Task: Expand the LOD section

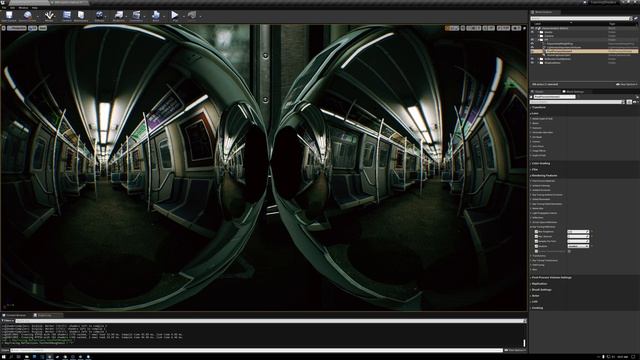Action: pyautogui.click(x=535, y=302)
